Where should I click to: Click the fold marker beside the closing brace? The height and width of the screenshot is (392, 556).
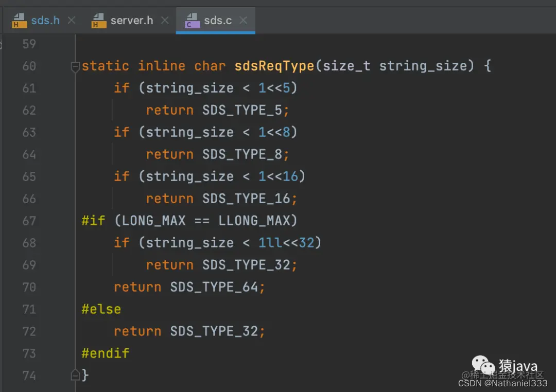(x=75, y=376)
